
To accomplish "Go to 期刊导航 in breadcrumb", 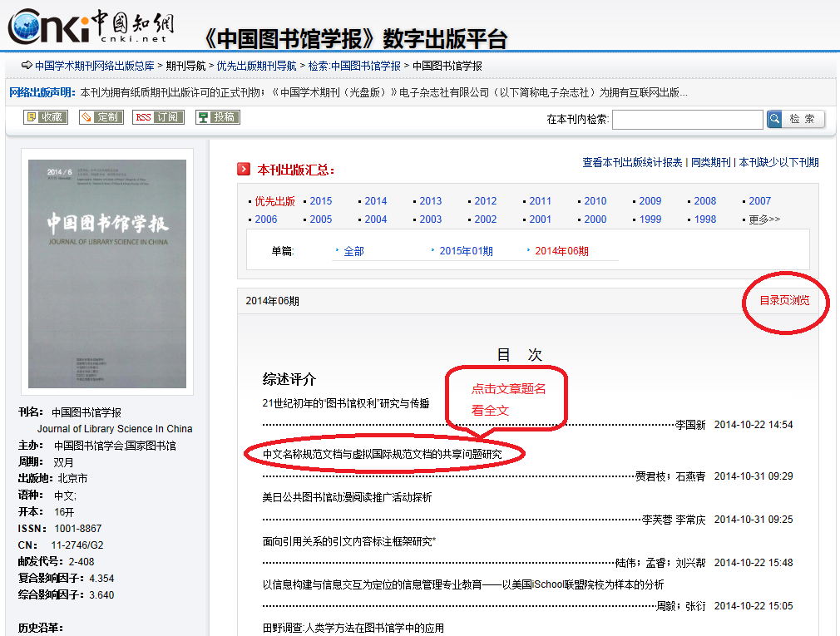I will pos(185,66).
